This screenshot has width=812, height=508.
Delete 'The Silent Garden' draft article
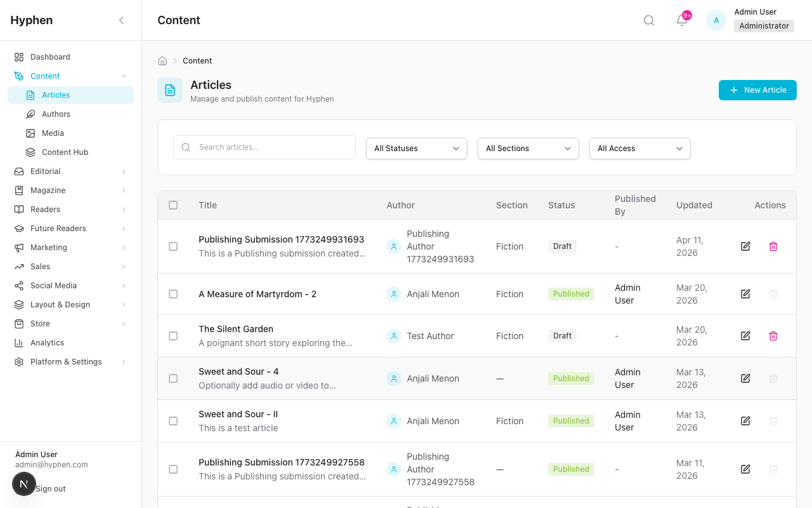click(x=773, y=336)
